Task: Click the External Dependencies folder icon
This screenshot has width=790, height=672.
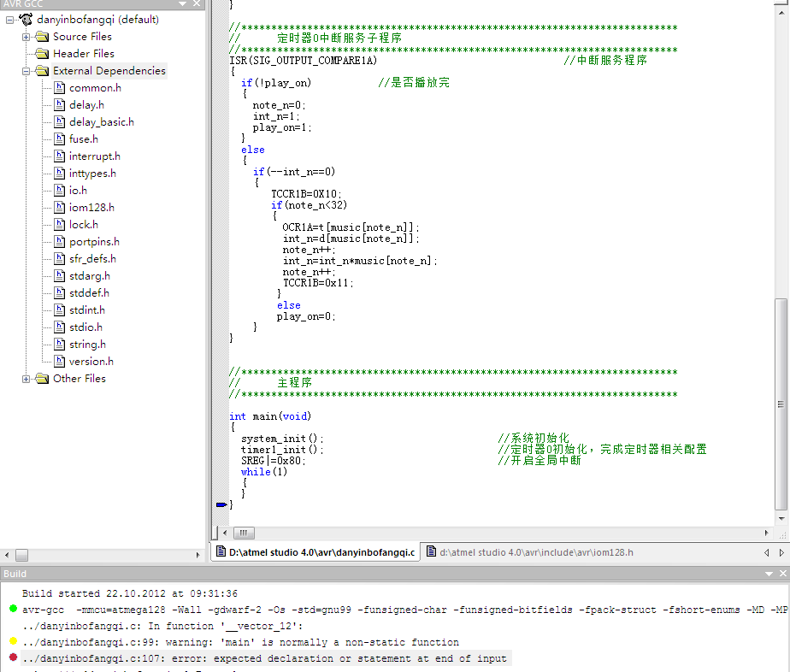Action: coord(43,71)
